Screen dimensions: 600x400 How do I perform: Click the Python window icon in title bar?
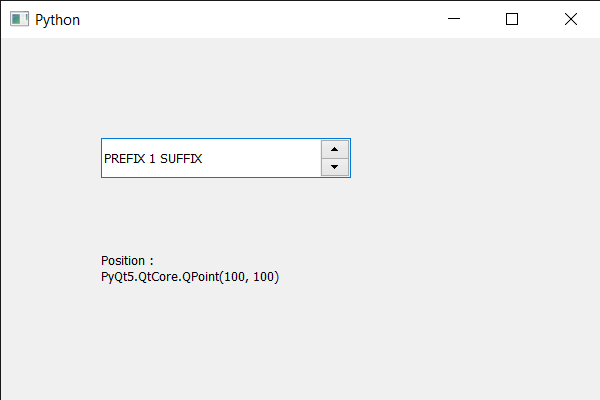tap(19, 19)
